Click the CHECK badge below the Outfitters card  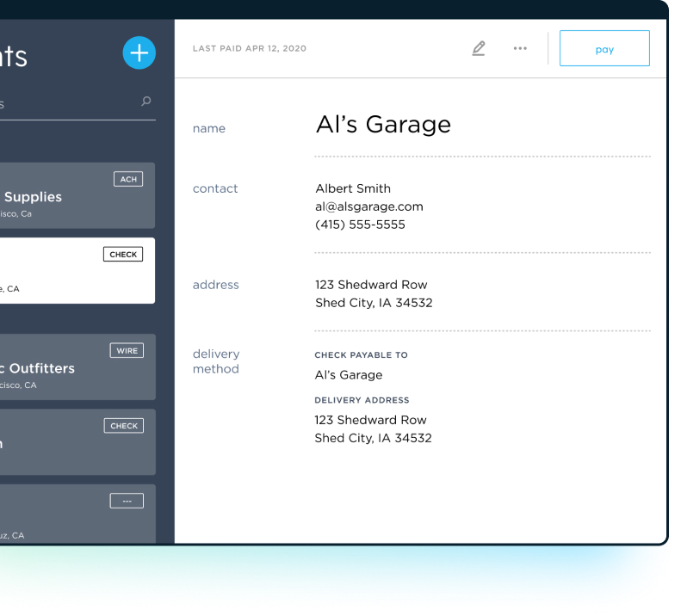click(123, 425)
